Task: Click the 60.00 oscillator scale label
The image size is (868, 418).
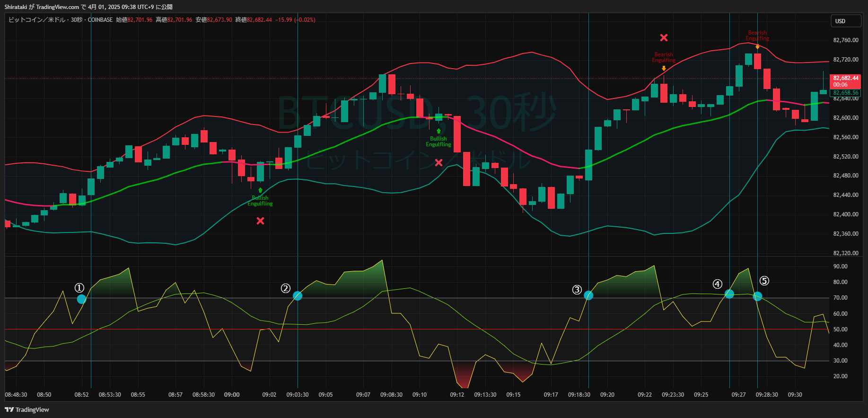Action: 841,314
